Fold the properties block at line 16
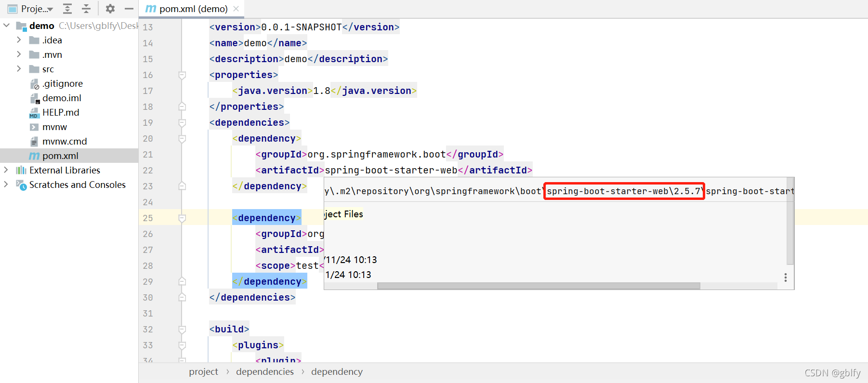The height and width of the screenshot is (383, 868). (x=182, y=75)
